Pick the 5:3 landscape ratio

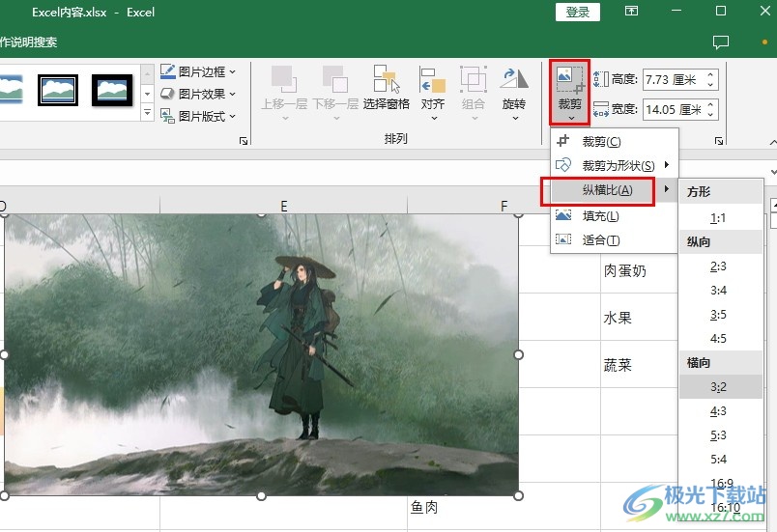pos(720,435)
